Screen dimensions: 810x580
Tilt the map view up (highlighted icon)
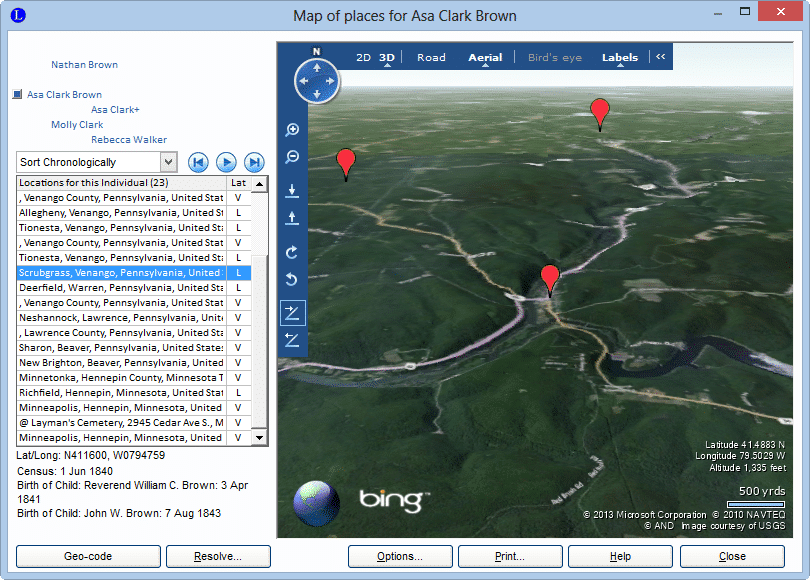point(292,313)
